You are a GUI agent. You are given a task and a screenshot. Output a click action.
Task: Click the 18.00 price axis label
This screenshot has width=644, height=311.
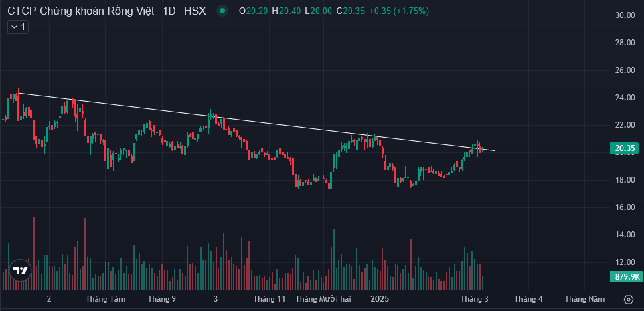click(x=625, y=180)
